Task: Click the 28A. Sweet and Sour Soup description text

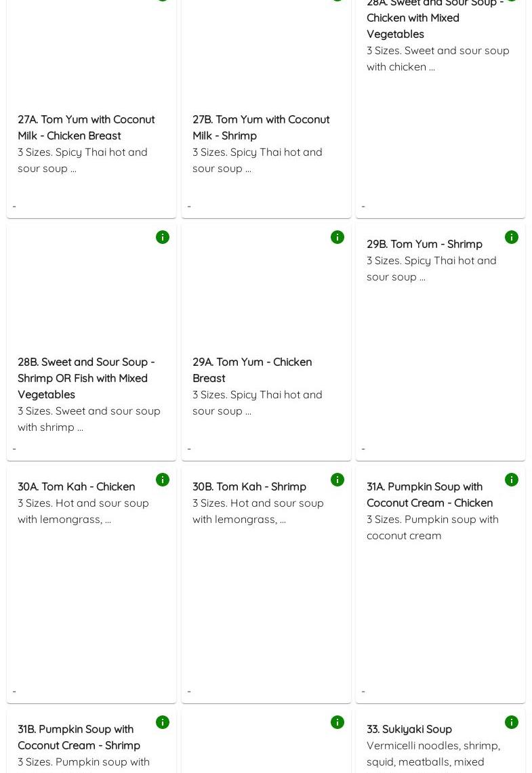Action: point(438,58)
